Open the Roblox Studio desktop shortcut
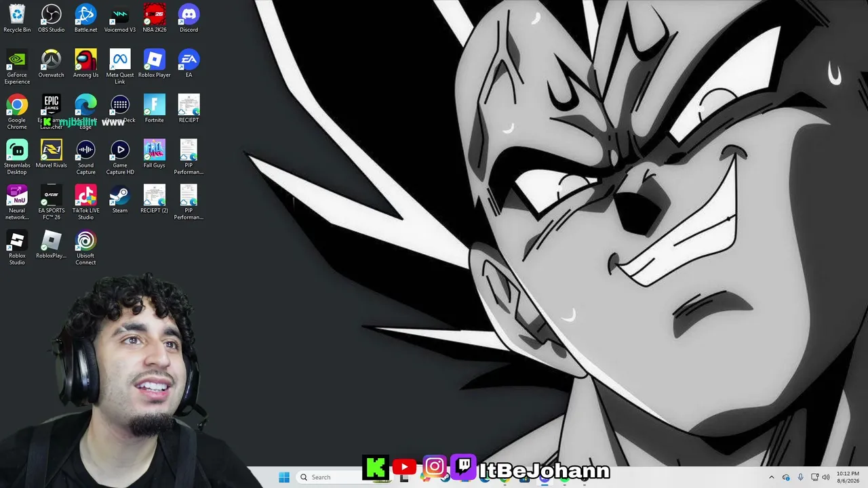This screenshot has height=488, width=868. point(17,248)
